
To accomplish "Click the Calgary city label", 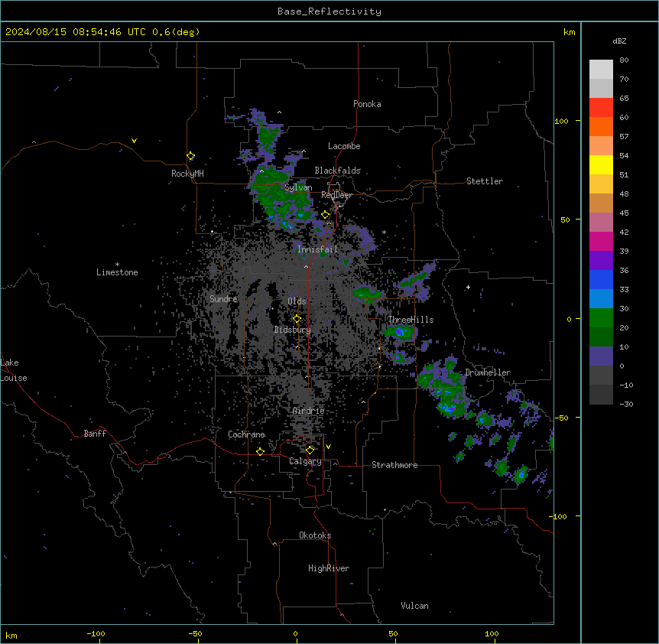I will click(305, 461).
